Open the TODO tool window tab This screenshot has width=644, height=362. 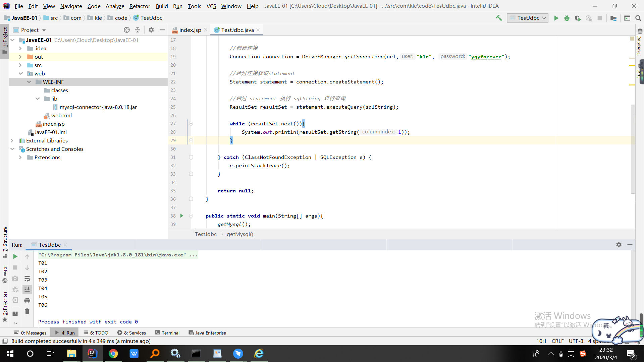pyautogui.click(x=96, y=333)
